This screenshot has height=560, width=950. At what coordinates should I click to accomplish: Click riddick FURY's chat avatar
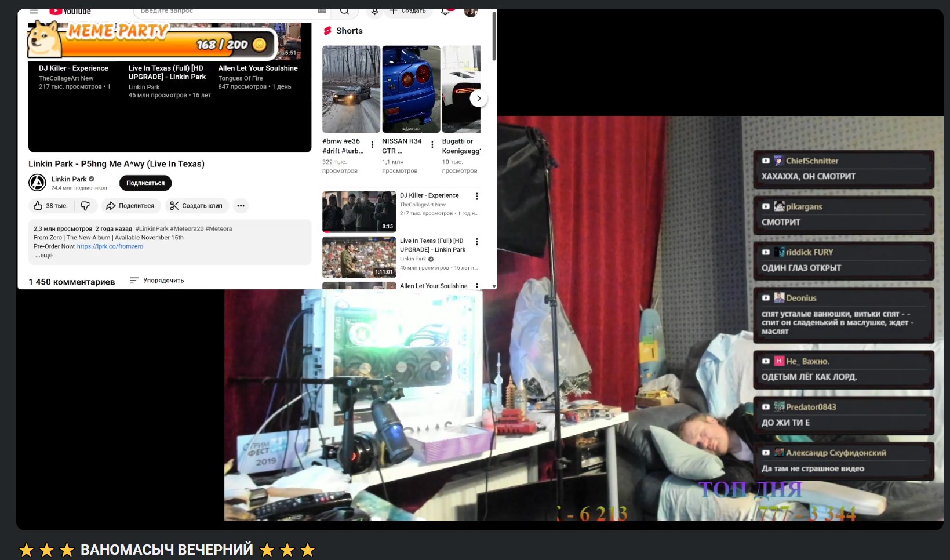778,252
